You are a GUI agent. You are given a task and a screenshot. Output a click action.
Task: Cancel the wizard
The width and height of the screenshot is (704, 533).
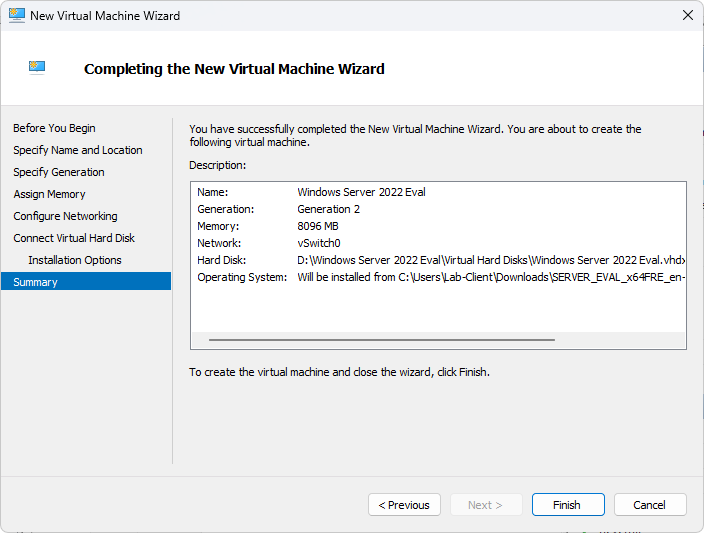point(650,505)
